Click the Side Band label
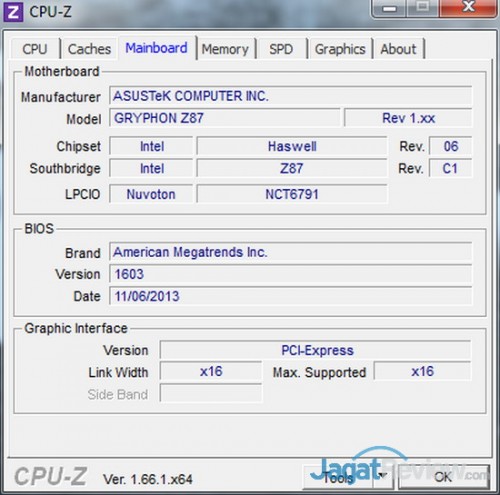This screenshot has height=495, width=500. click(x=118, y=394)
